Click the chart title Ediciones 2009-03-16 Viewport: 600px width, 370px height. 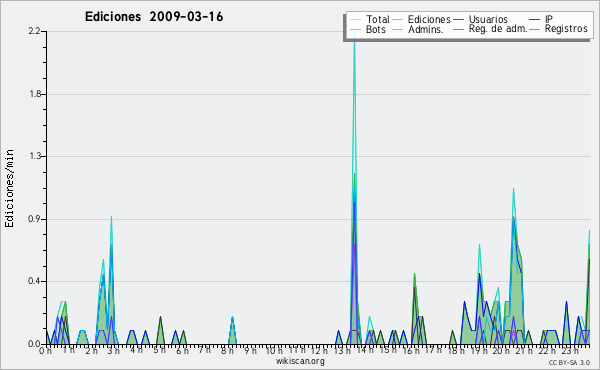tap(154, 17)
